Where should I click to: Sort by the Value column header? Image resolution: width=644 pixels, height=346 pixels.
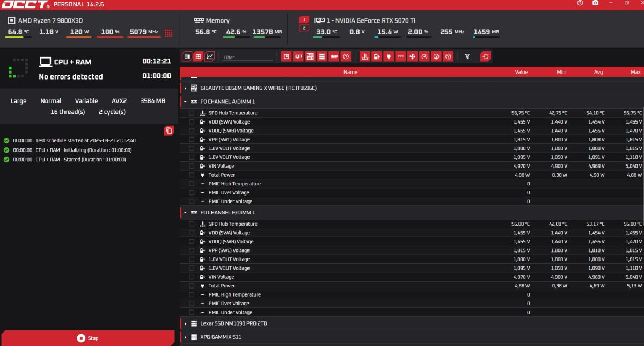click(522, 72)
